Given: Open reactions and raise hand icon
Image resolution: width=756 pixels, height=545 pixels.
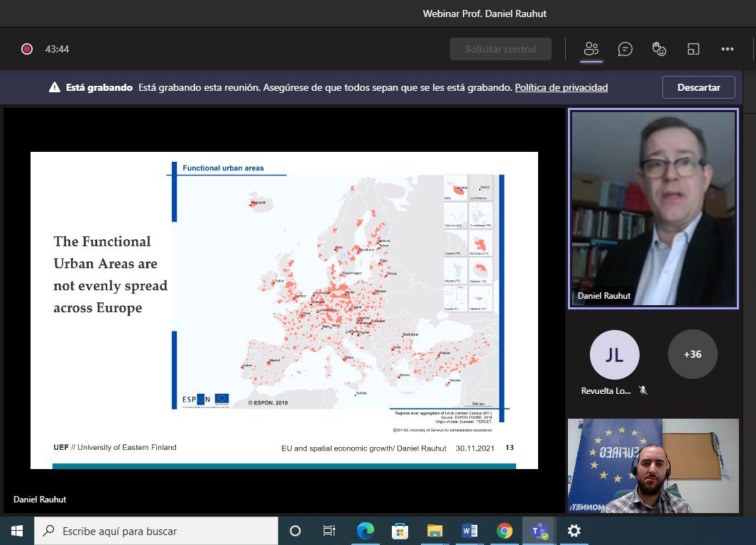Looking at the screenshot, I should tap(659, 49).
